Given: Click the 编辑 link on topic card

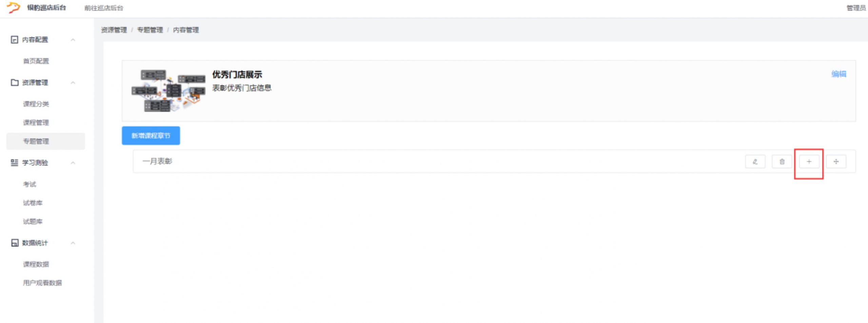Looking at the screenshot, I should (x=839, y=74).
